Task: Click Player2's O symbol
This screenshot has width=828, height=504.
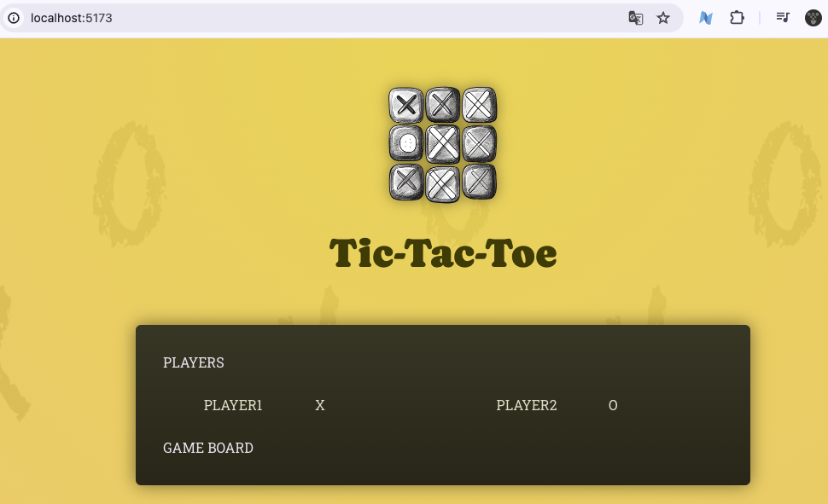Action: pos(613,405)
